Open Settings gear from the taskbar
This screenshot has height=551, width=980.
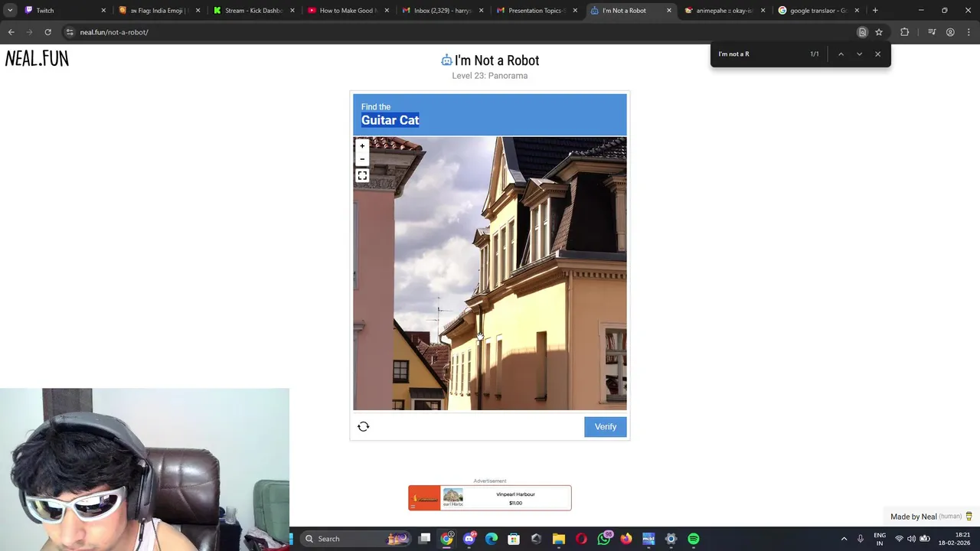671,539
